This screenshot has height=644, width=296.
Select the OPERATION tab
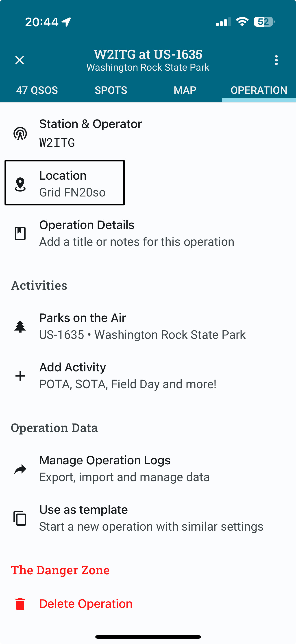(x=259, y=90)
